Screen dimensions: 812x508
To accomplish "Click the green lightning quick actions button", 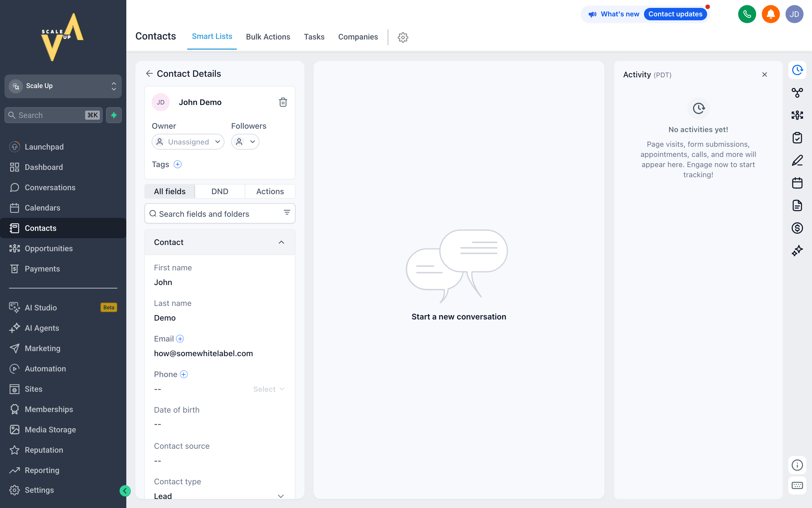I will click(114, 115).
